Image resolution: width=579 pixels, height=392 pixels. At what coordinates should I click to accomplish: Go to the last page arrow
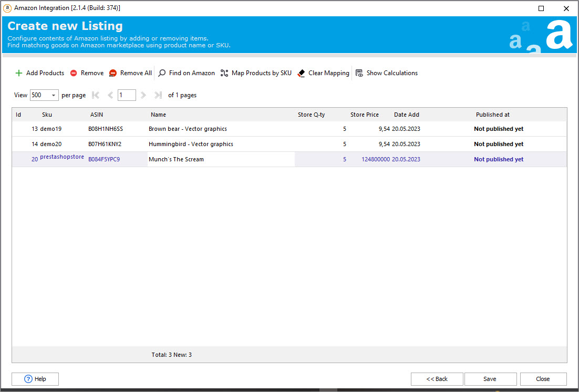[x=158, y=95]
